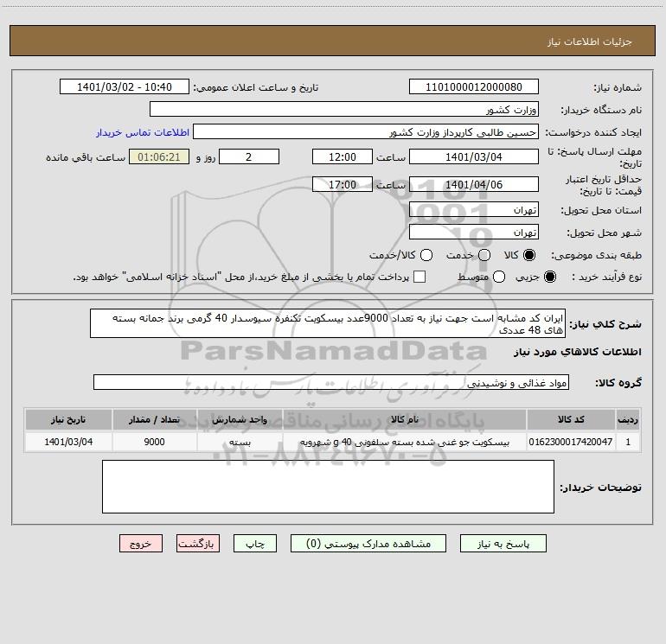Click the buyer notes text area
666x644 pixels.
click(x=328, y=487)
